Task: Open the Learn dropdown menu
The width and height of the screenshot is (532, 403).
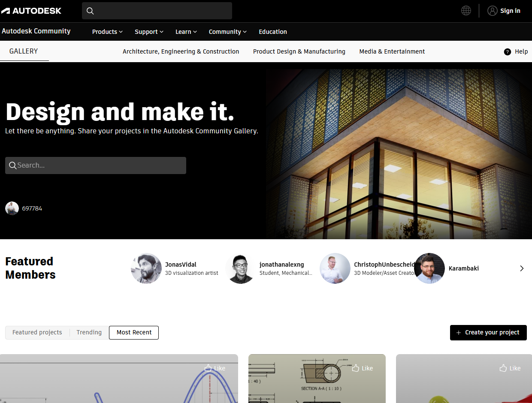Action: pyautogui.click(x=186, y=31)
